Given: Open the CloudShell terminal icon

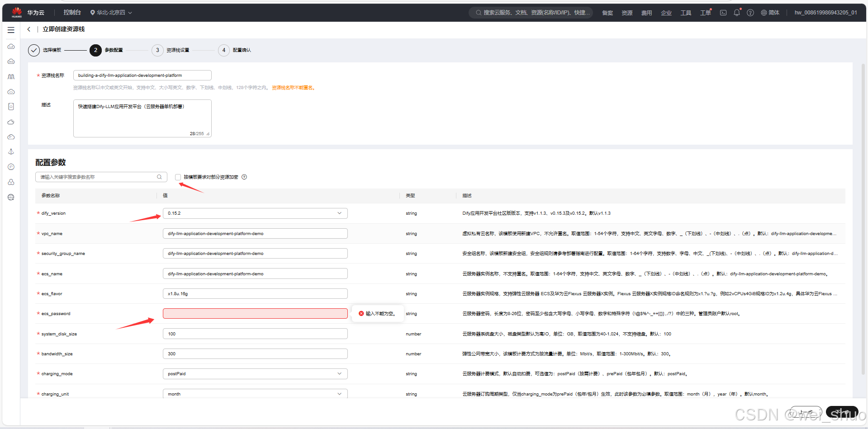Looking at the screenshot, I should tap(723, 13).
